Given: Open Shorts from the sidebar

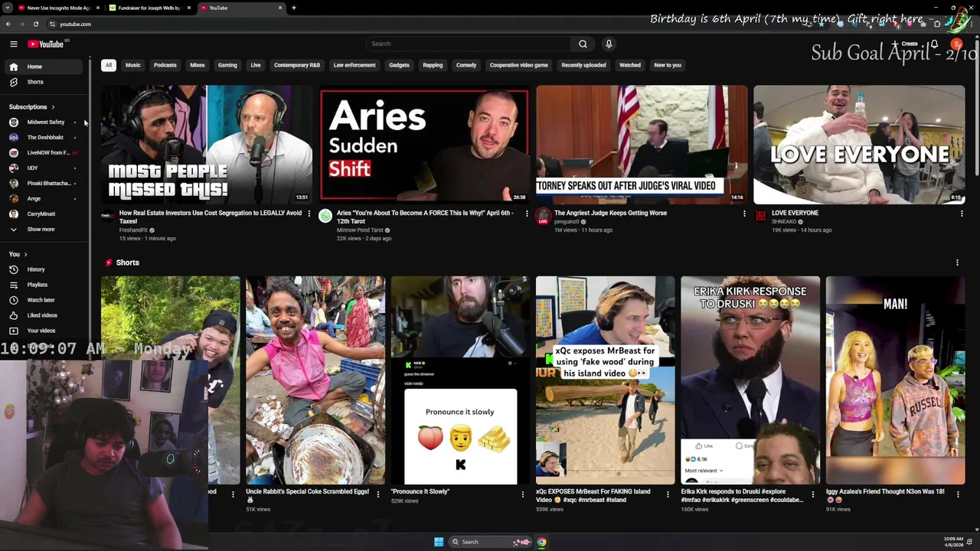Looking at the screenshot, I should 42,82.
